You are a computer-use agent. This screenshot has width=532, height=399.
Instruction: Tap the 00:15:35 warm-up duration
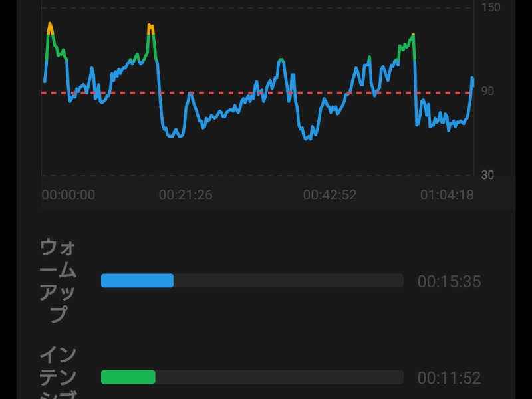[x=449, y=282]
